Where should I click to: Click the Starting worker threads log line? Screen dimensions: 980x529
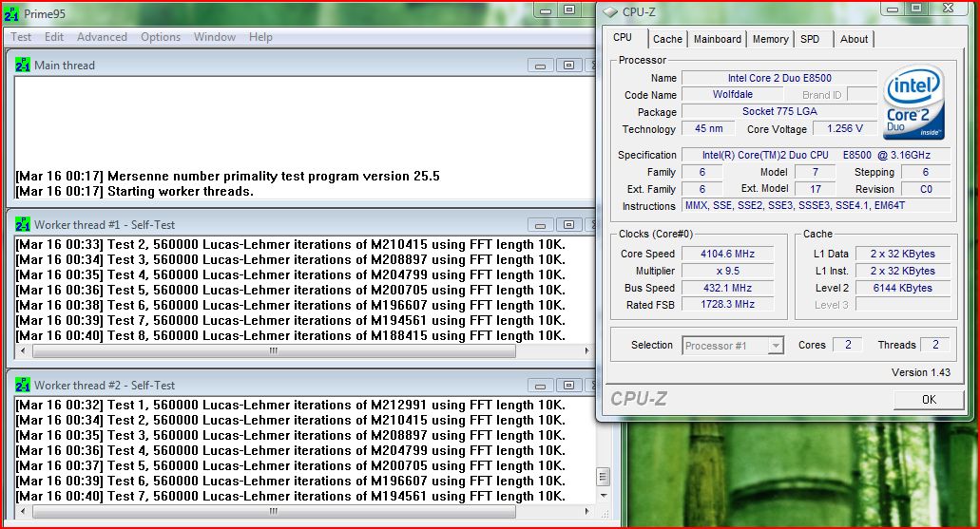tap(134, 191)
